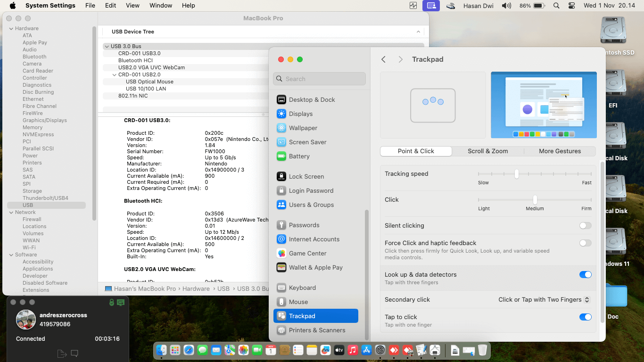Go back using the Trackpad settings back arrow

coord(383,59)
